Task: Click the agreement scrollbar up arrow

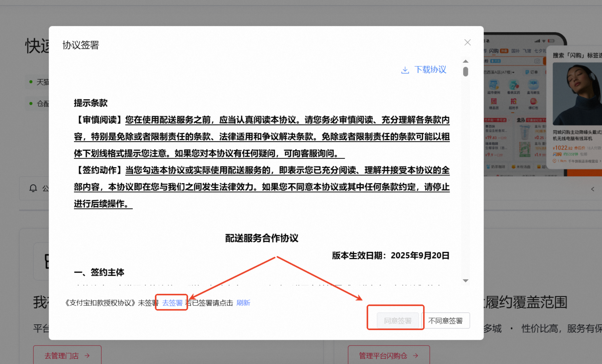Action: (466, 61)
